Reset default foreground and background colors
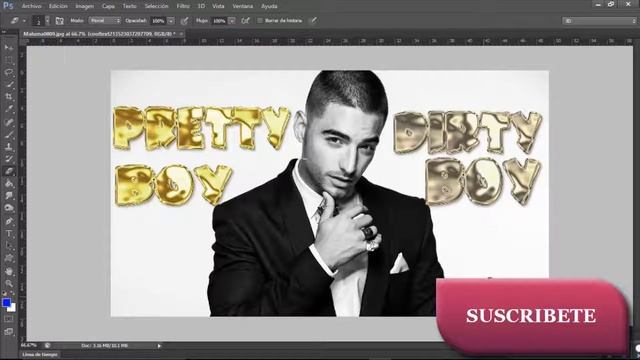640x360 pixels. coord(4,293)
